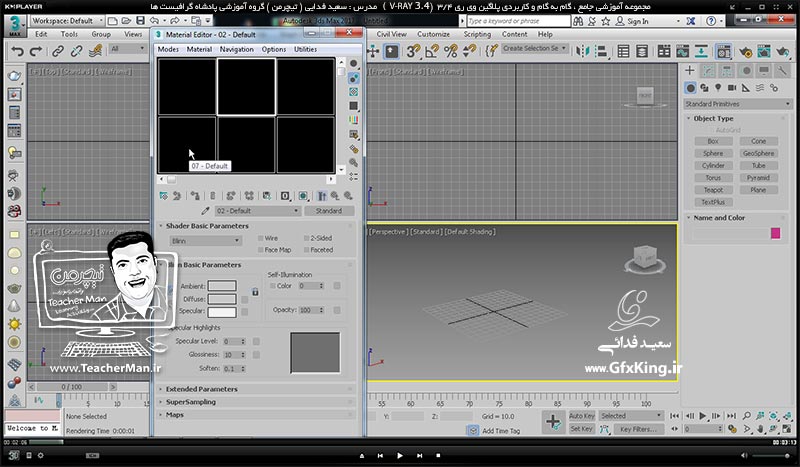
Task: Enable the 2-Sided checkbox
Action: (306, 238)
